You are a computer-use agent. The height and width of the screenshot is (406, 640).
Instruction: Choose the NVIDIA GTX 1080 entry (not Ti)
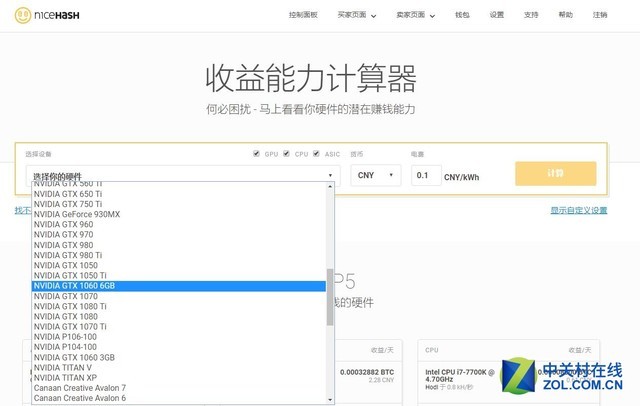point(179,317)
